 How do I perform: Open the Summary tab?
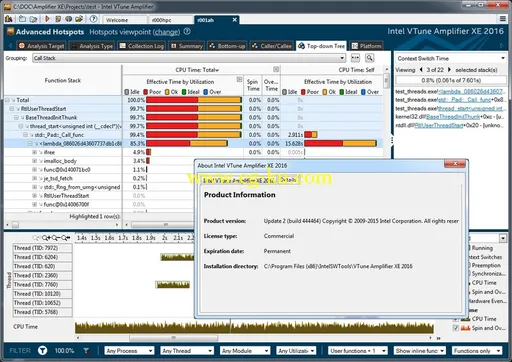pos(187,46)
